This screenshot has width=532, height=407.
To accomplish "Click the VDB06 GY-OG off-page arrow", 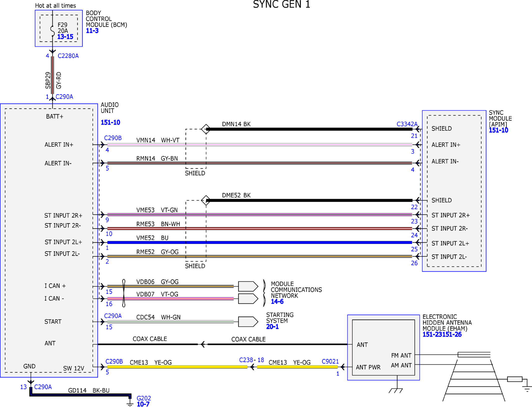I will (x=248, y=286).
